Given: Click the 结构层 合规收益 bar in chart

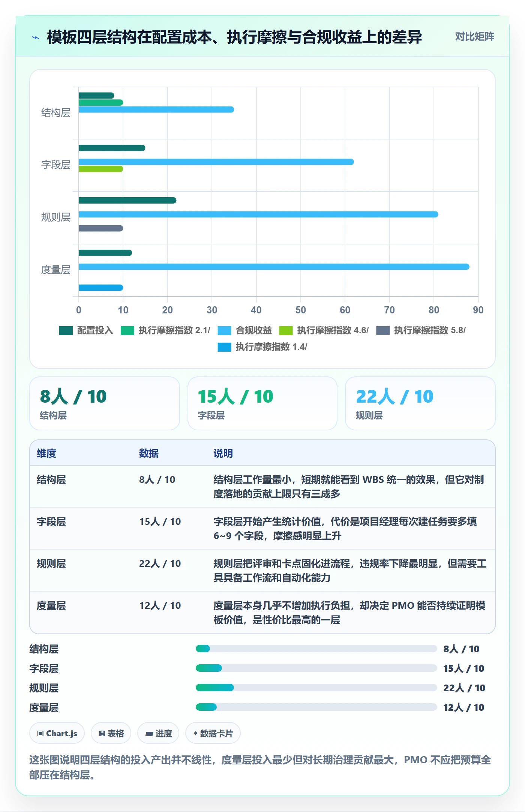Looking at the screenshot, I should tap(156, 109).
